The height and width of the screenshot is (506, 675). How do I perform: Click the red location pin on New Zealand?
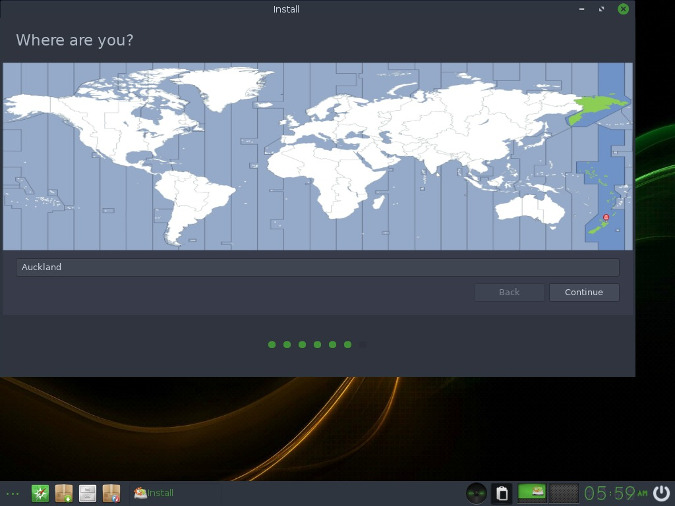(606, 216)
